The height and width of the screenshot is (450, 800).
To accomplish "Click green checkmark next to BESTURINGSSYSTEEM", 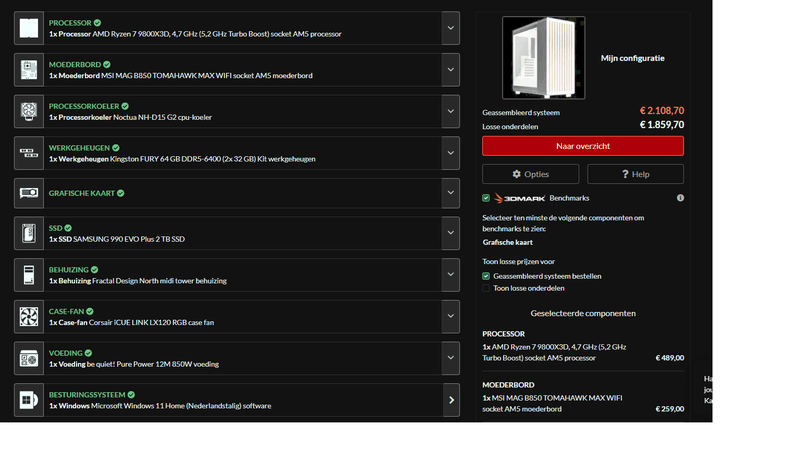I will [x=131, y=395].
